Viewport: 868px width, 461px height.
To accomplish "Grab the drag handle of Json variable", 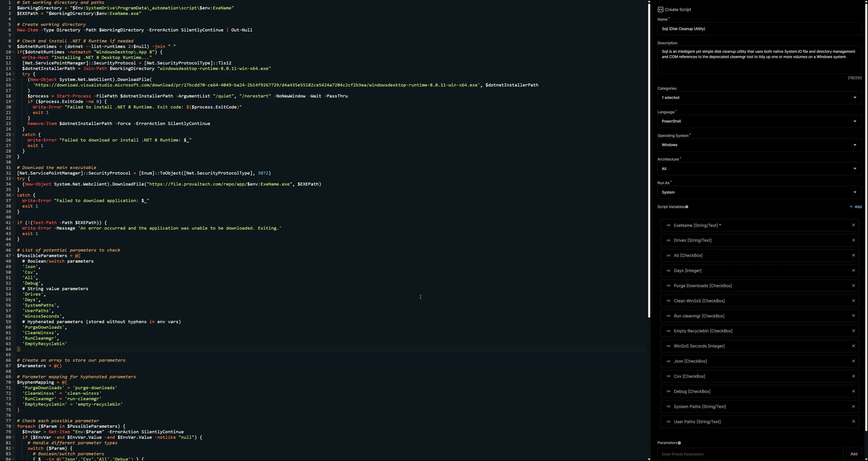I will 668,361.
